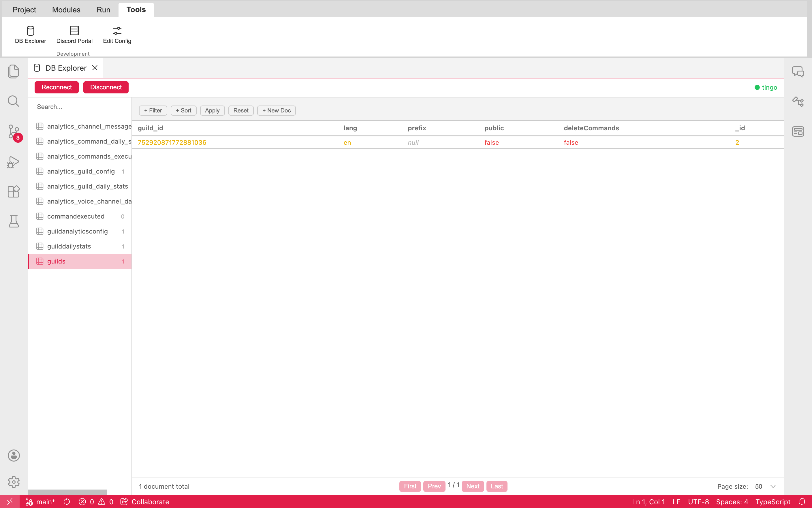812x508 pixels.
Task: Click the Apply button
Action: [x=212, y=110]
